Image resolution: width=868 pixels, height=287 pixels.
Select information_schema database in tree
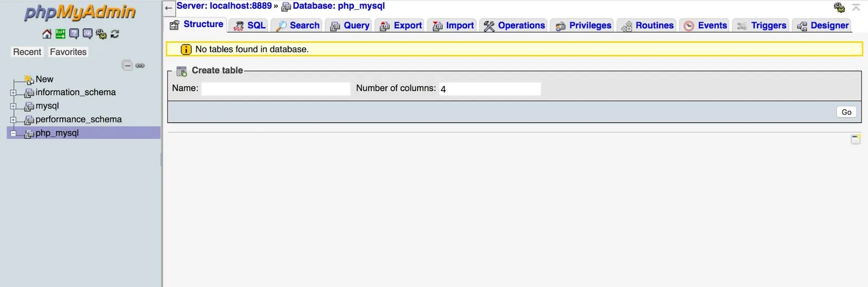(75, 92)
